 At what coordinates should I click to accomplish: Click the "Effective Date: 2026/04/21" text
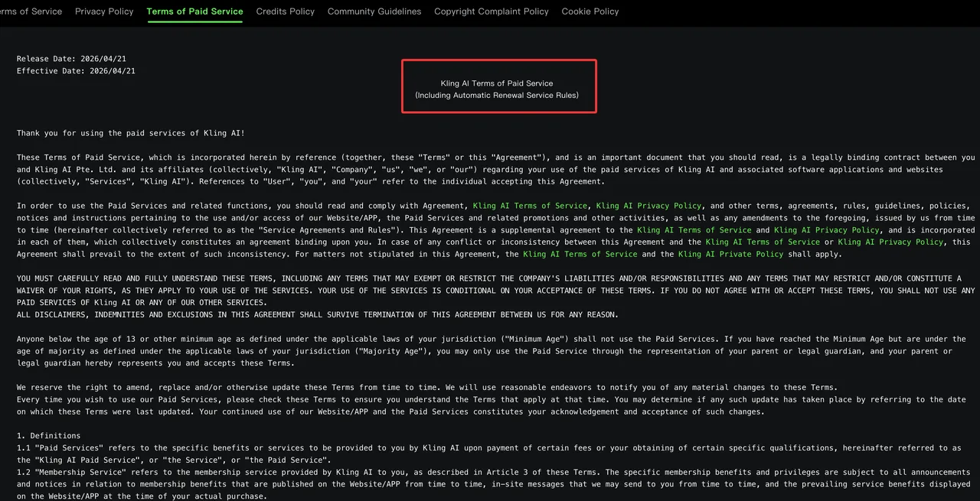[x=76, y=71]
